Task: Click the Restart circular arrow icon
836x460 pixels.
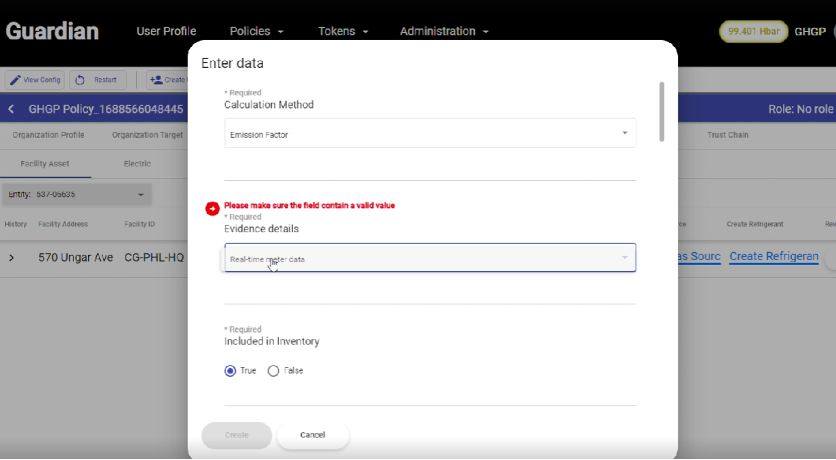Action: tap(81, 80)
